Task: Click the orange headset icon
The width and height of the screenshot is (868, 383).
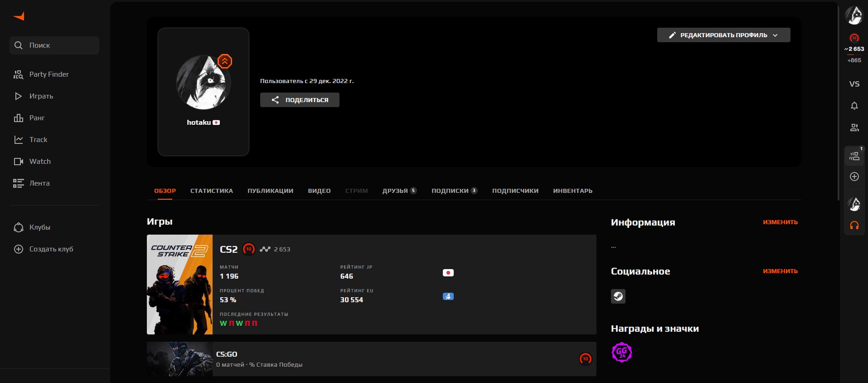Action: (x=854, y=226)
